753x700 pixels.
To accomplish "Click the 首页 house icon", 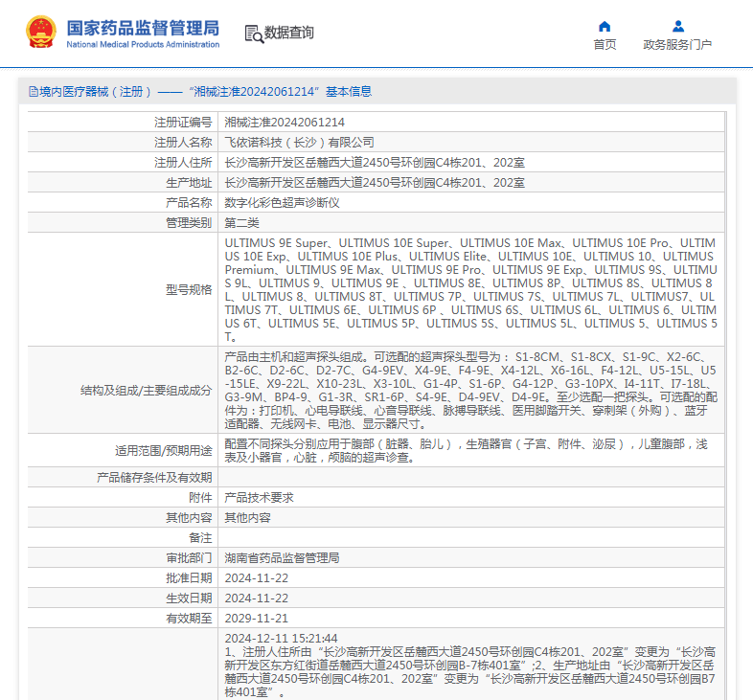I will click(605, 26).
